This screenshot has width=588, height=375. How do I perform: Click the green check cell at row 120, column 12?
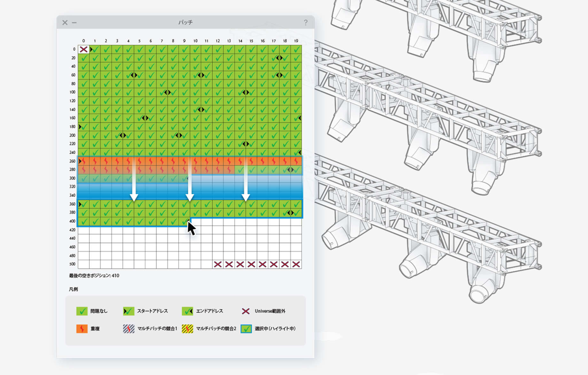click(218, 101)
